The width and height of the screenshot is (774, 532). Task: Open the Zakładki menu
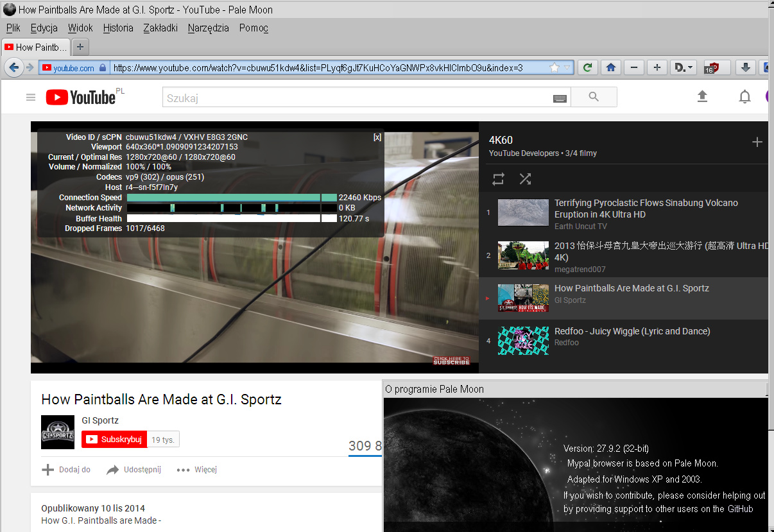(x=160, y=28)
